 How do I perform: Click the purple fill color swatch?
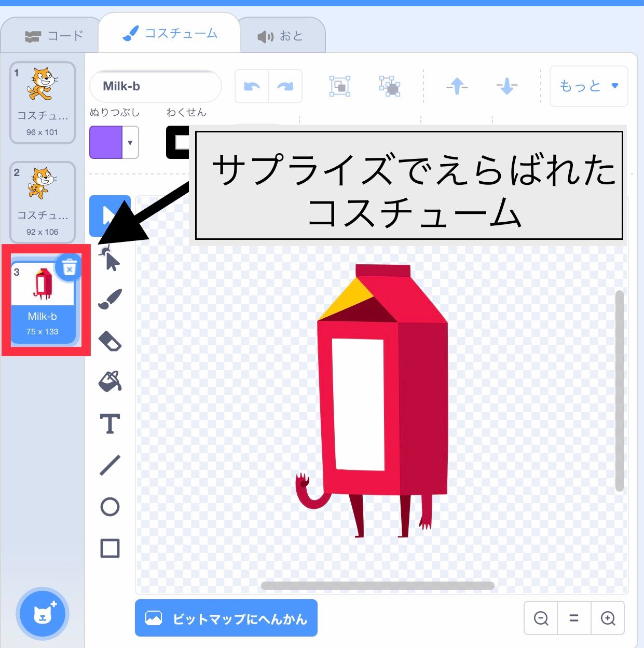click(106, 142)
